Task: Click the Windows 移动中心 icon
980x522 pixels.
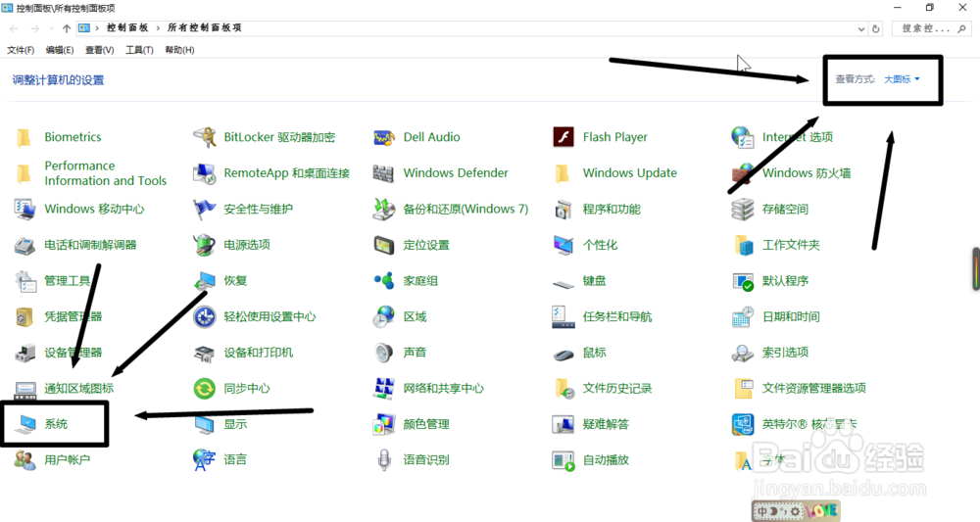Action: pyautogui.click(x=25, y=210)
